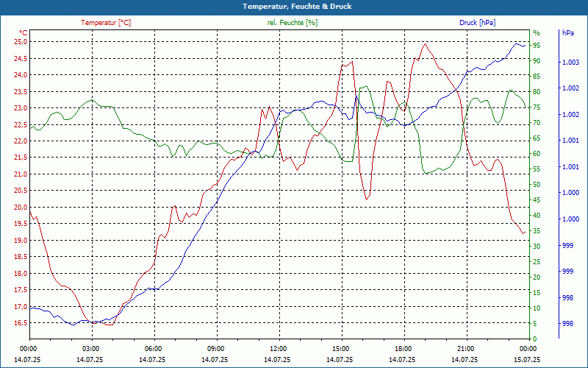Screen dimensions: 588x368
Task: Select the 15.07.25 date label
Action: (527, 359)
